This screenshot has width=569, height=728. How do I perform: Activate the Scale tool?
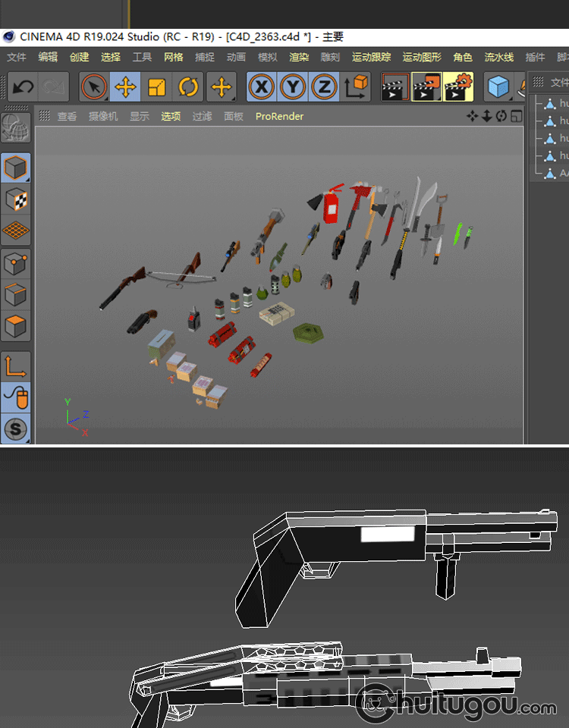(x=156, y=86)
